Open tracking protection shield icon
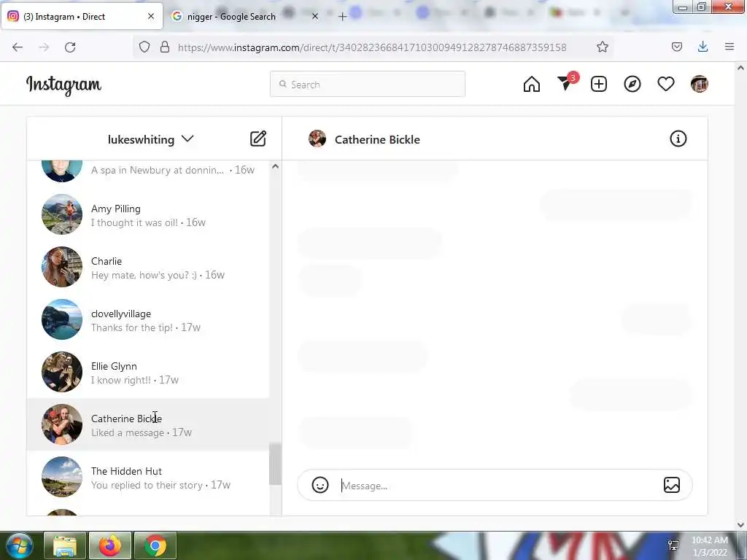Viewport: 747px width, 560px height. click(144, 47)
